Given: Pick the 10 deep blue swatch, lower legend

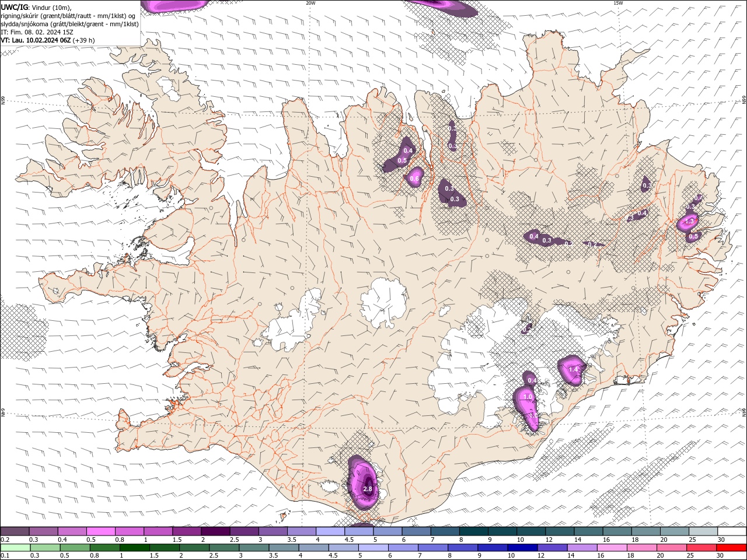Looking at the screenshot, I should pos(522,548).
